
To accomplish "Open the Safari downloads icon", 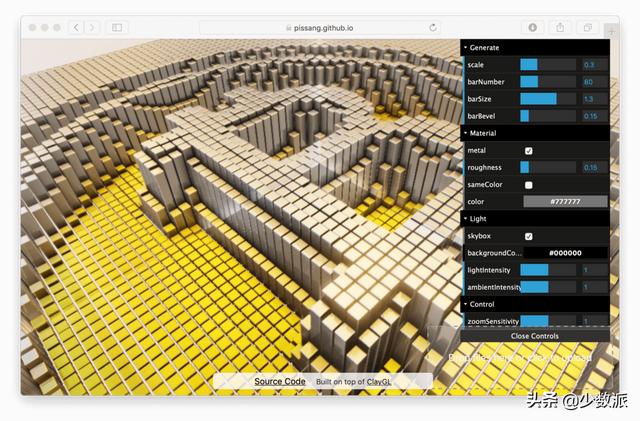I will [532, 27].
